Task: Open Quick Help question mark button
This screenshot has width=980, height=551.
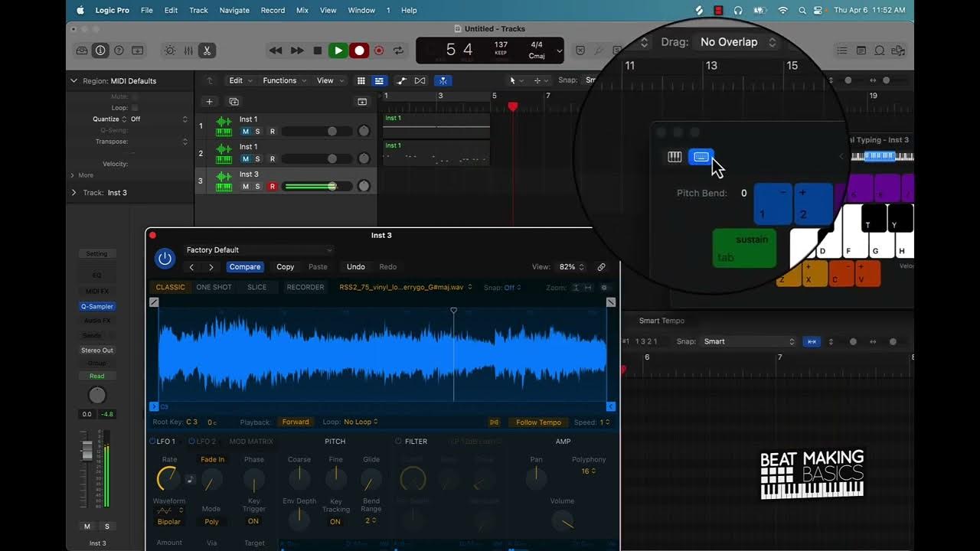Action: [119, 51]
